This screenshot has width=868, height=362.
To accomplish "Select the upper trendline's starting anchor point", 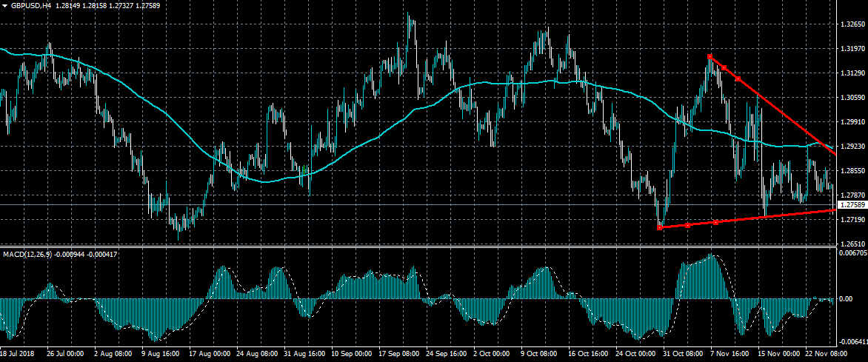I will 710,56.
